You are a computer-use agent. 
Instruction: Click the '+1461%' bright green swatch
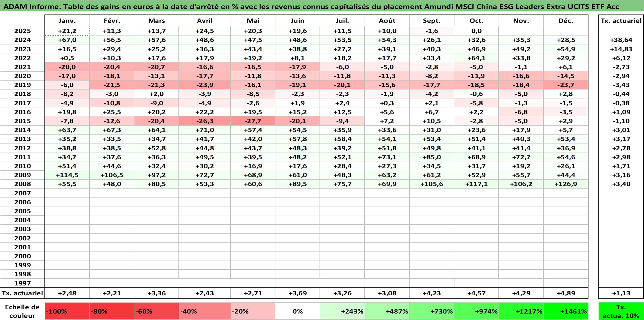(x=566, y=311)
